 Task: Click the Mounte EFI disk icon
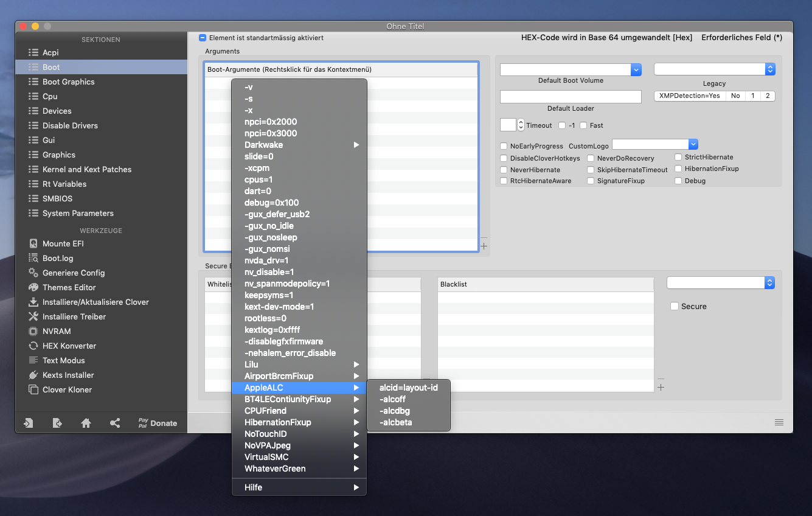pos(33,243)
